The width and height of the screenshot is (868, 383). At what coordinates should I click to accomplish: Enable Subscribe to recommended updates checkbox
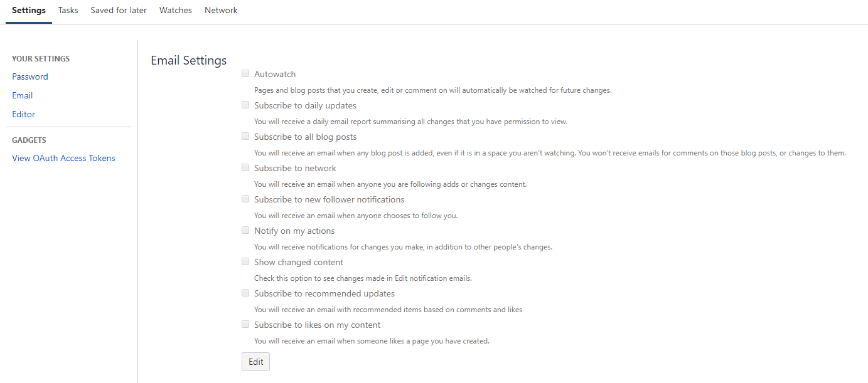pyautogui.click(x=245, y=293)
